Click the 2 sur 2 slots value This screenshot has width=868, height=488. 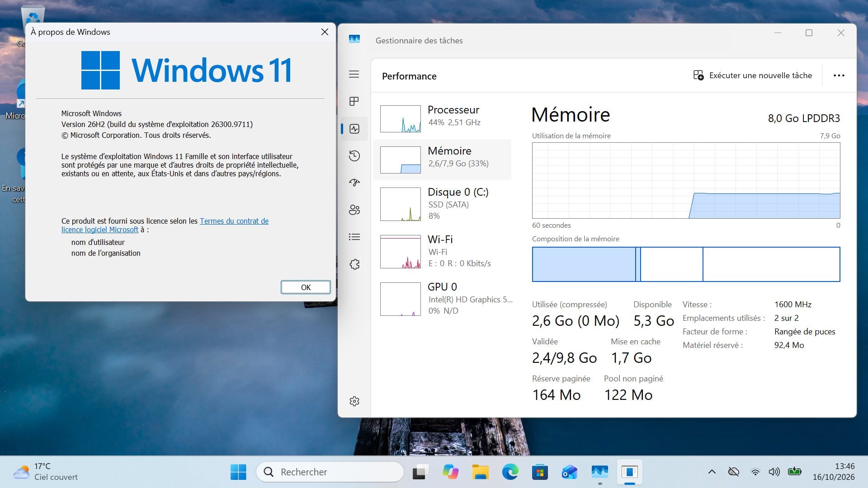(786, 318)
